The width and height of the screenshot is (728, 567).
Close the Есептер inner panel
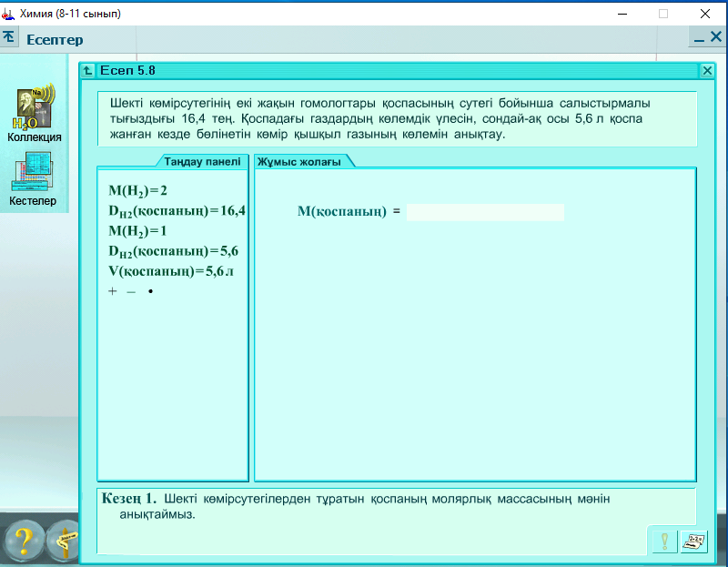click(716, 37)
